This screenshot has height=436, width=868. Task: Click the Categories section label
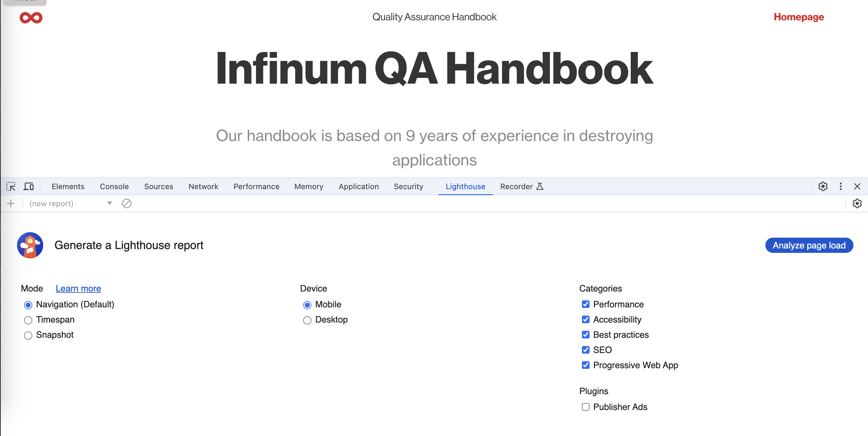click(x=600, y=288)
